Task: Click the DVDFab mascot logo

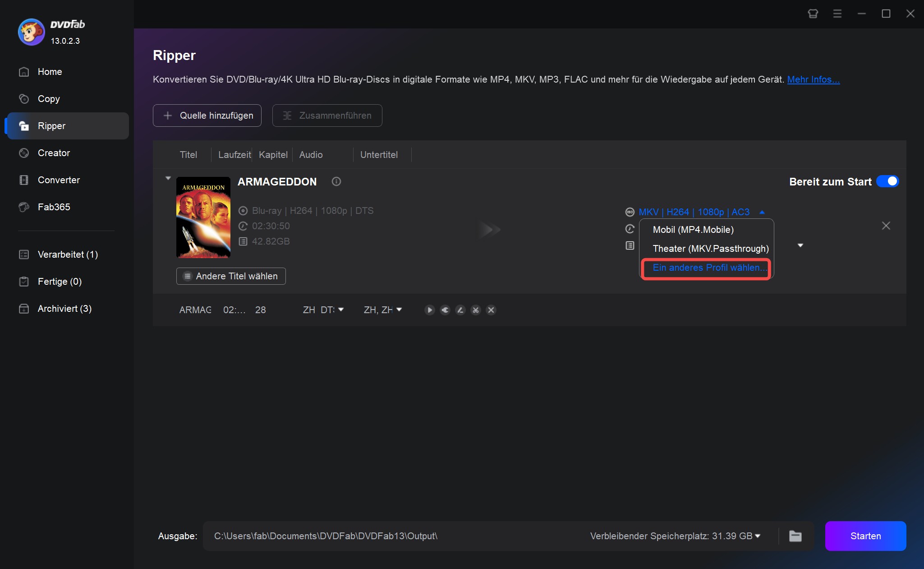Action: click(31, 32)
